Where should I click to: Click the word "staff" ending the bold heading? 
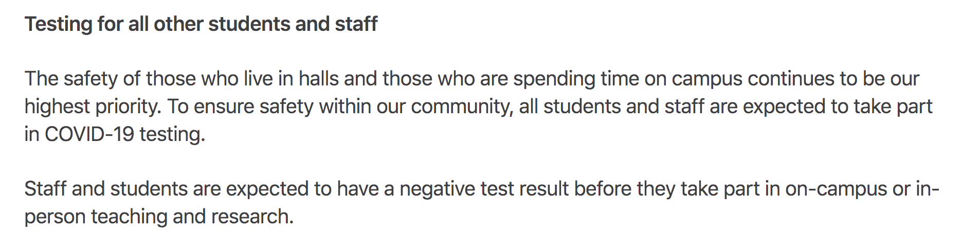356,24
